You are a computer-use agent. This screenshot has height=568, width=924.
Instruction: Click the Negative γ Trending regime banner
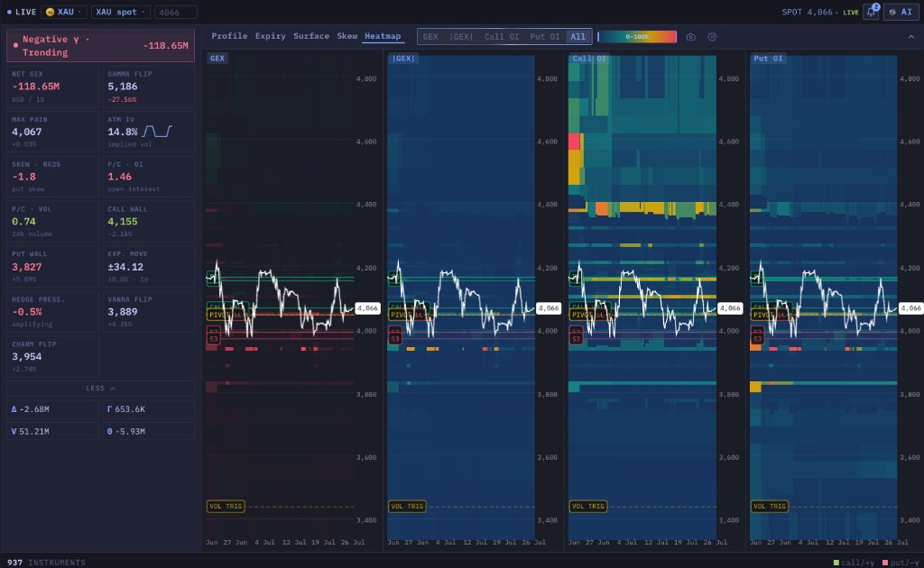point(100,46)
